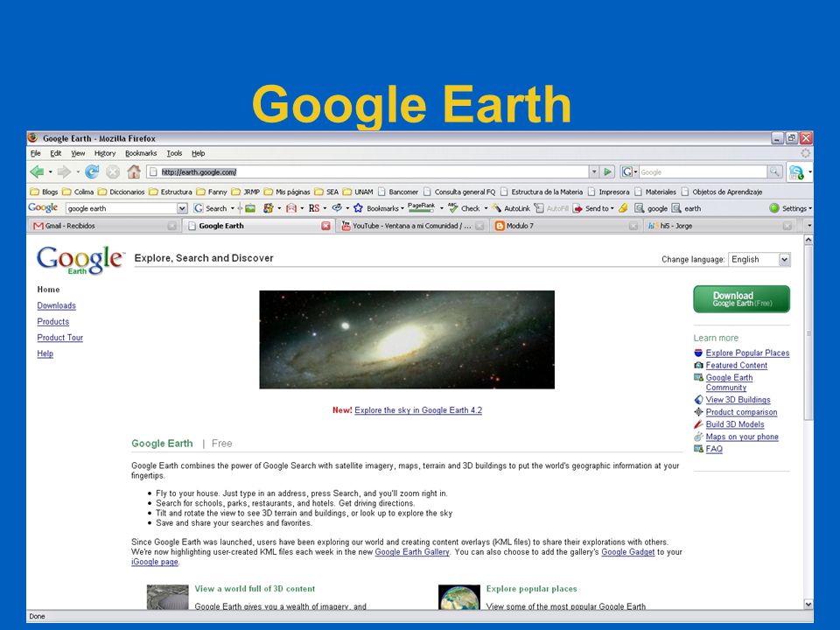Image resolution: width=840 pixels, height=630 pixels.
Task: Open the search engine selector dropdown
Action: pos(636,172)
